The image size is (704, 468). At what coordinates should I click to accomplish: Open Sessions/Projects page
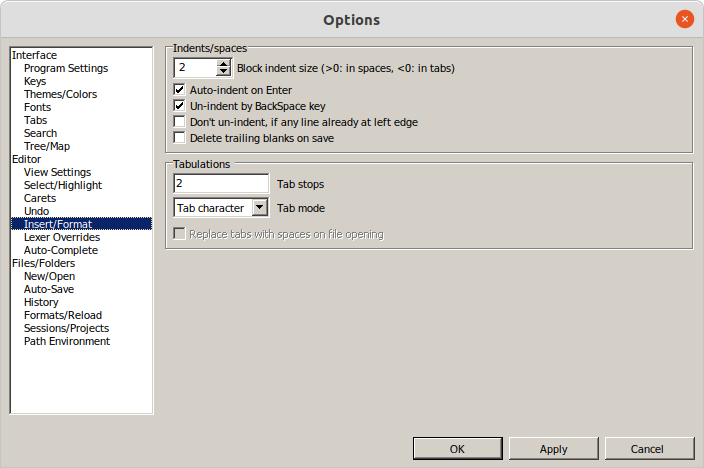(66, 328)
